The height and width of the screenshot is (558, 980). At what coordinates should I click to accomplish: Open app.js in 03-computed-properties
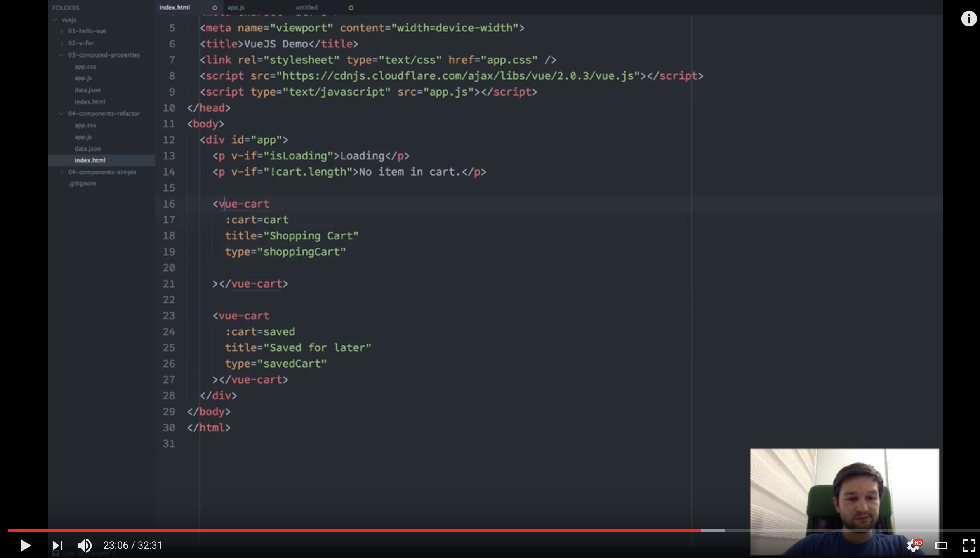83,78
